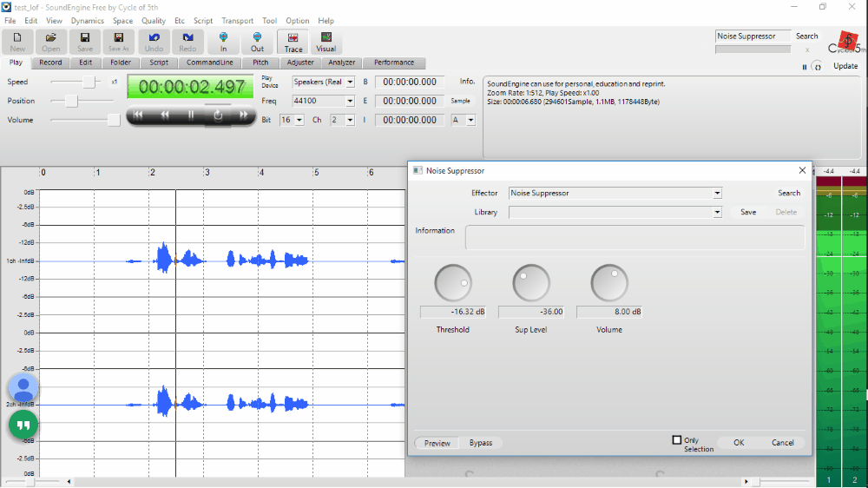Toggle the Trace toolbar button
This screenshot has width=868, height=488.
tap(293, 42)
